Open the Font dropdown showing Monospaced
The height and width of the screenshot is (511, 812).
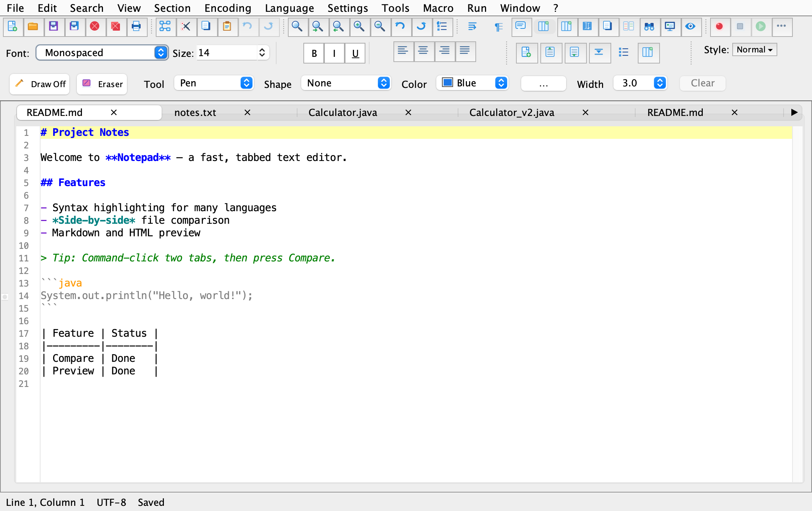point(102,53)
